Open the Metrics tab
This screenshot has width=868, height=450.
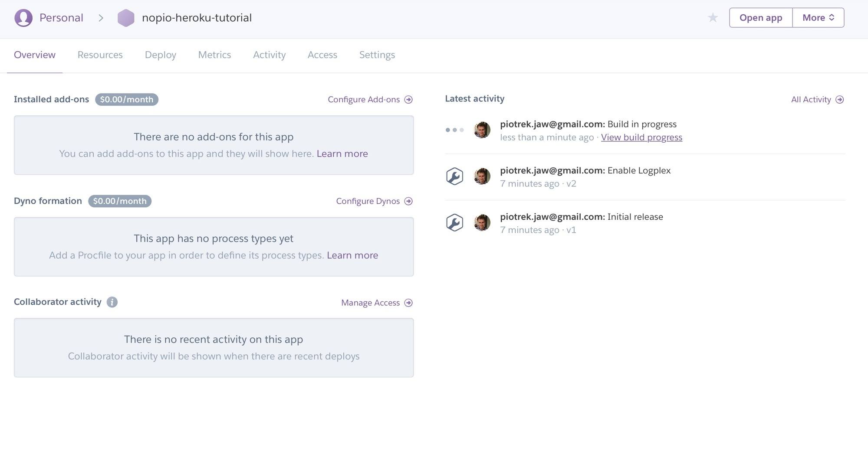pyautogui.click(x=215, y=55)
